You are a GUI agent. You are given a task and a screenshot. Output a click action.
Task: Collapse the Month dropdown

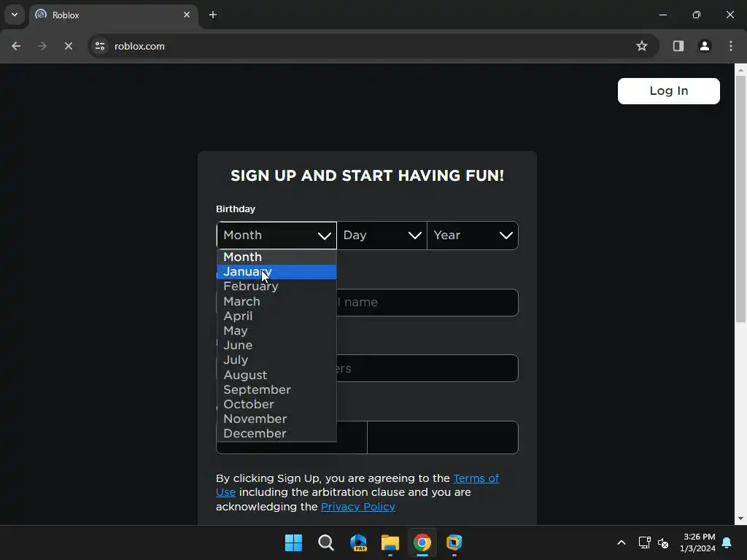pyautogui.click(x=276, y=236)
